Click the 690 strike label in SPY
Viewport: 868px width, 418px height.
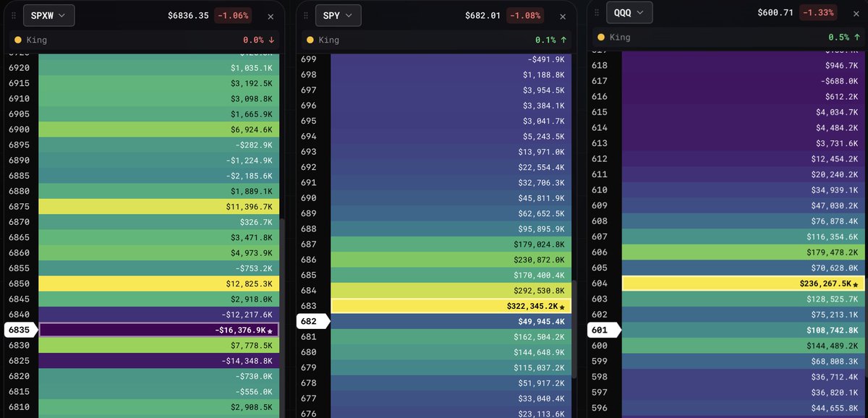[x=308, y=198]
